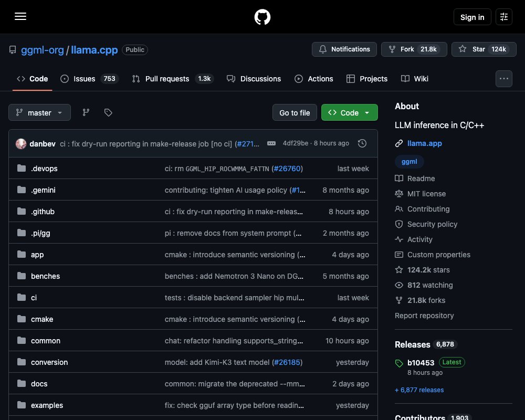The height and width of the screenshot is (420, 525).
Task: Open danbev author link
Action: pos(43,144)
